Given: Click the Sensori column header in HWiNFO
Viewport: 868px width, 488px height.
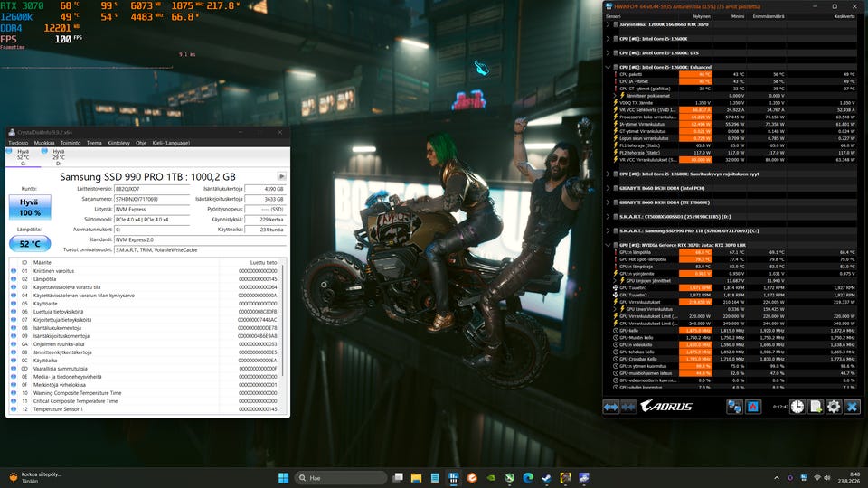Looking at the screenshot, I should 613,16.
